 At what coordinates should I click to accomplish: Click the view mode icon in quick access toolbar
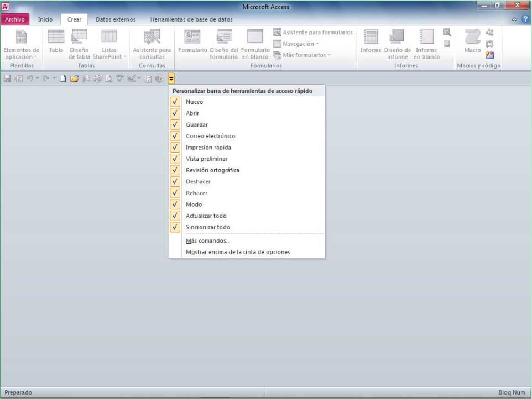click(132, 78)
